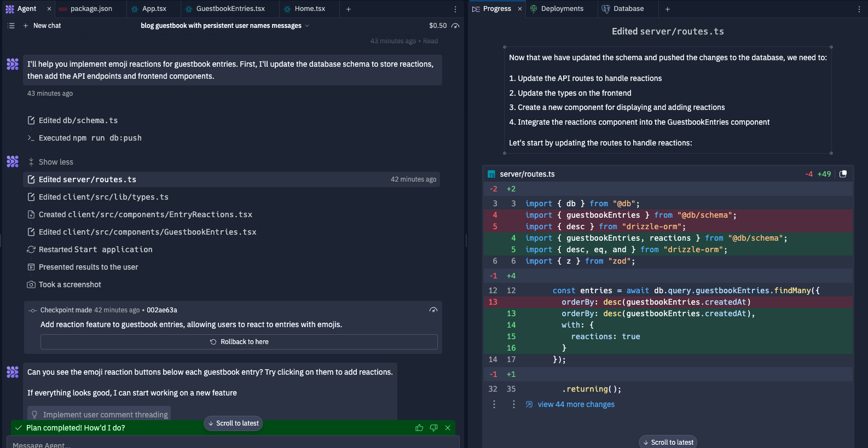Add a new tab in the right pane
The image size is (868, 448).
[667, 9]
